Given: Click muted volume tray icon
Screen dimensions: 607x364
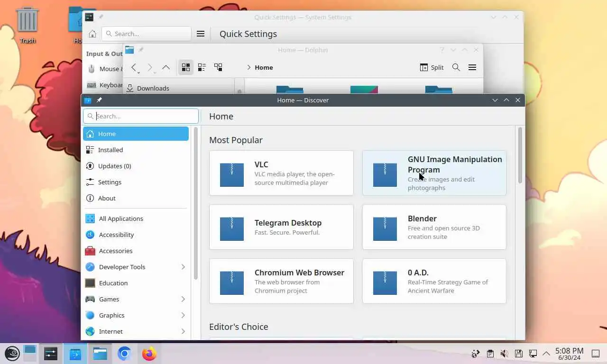Looking at the screenshot, I should click(x=505, y=354).
